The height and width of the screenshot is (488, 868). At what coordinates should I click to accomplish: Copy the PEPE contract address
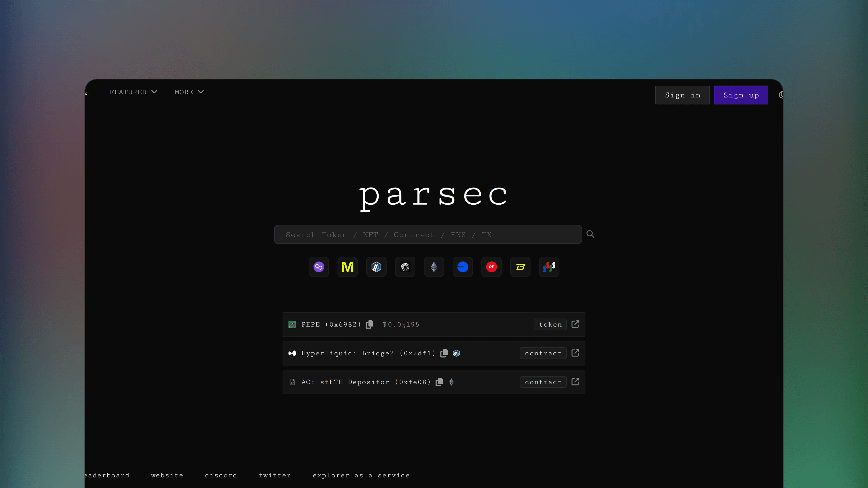click(x=369, y=324)
